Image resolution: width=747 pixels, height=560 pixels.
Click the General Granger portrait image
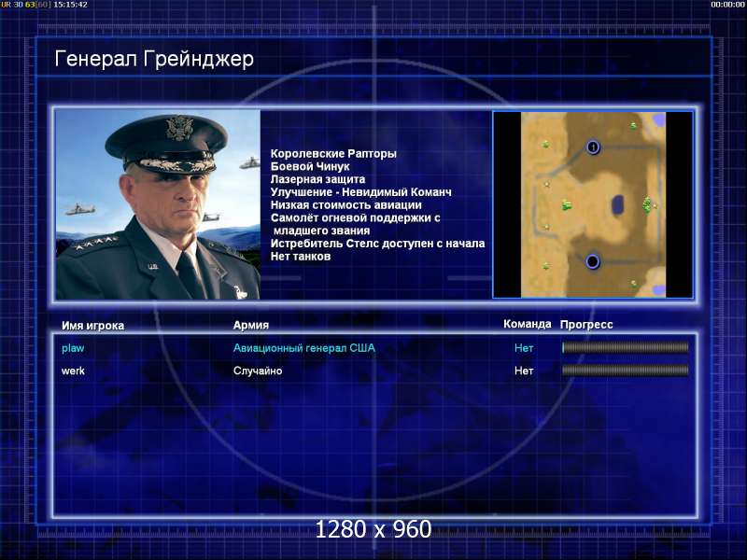coord(158,204)
